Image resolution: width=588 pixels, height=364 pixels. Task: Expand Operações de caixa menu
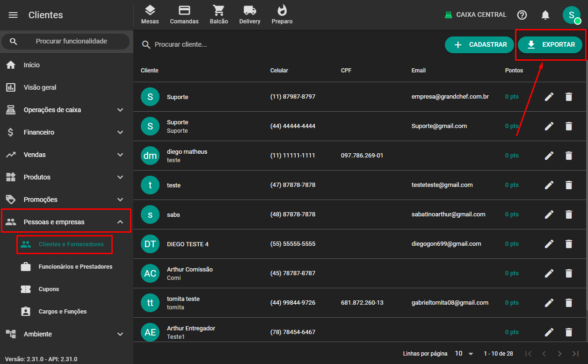pos(65,110)
